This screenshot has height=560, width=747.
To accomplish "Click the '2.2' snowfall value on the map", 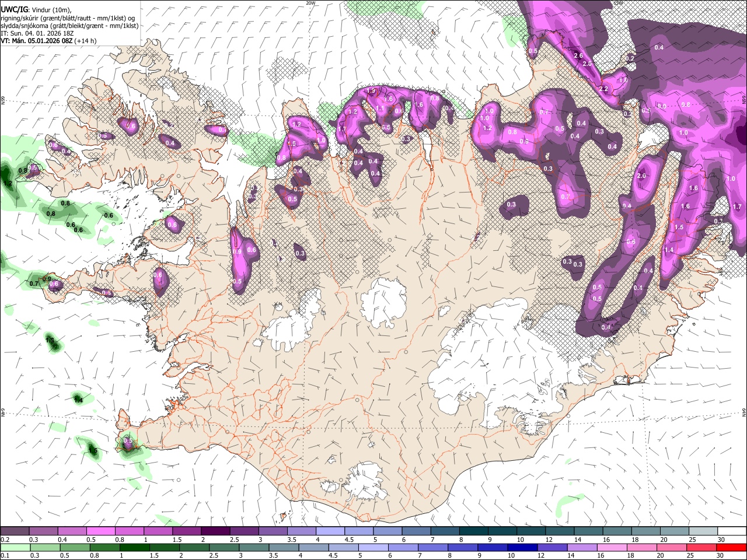I will tap(603, 89).
